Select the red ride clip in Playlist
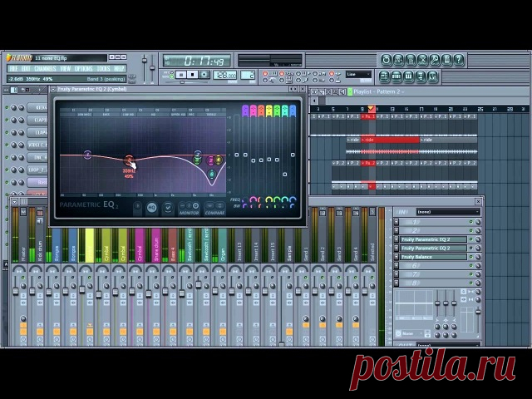 391,140
